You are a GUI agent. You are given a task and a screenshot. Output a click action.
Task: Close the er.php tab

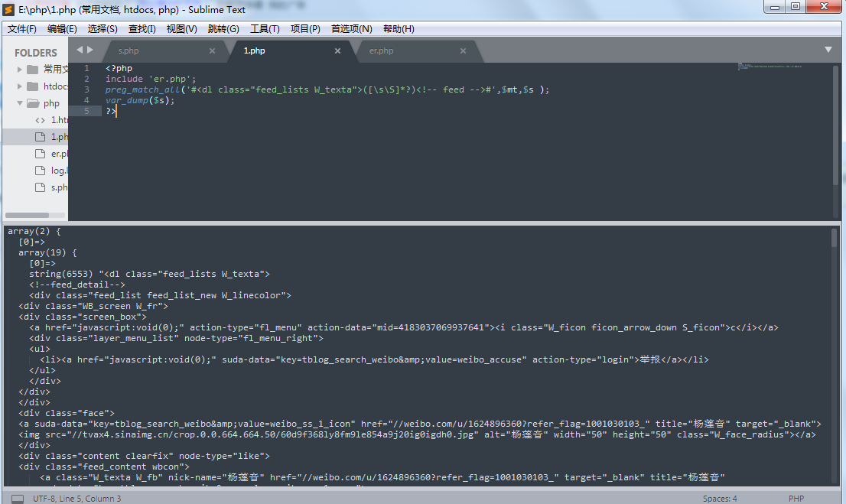[x=463, y=51]
